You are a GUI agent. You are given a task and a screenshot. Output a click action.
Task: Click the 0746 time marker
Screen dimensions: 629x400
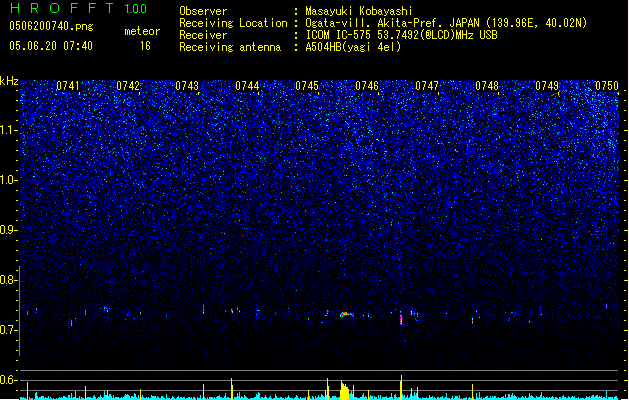(x=367, y=85)
